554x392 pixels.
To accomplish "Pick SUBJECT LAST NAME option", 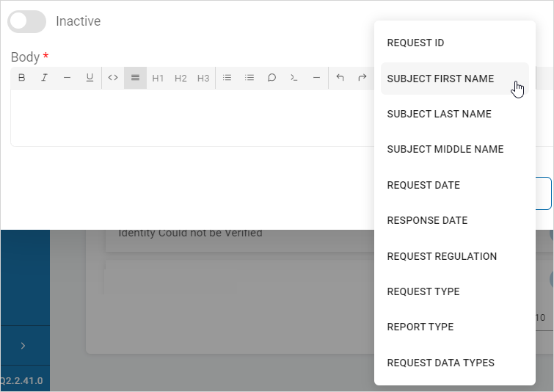I will (x=439, y=114).
